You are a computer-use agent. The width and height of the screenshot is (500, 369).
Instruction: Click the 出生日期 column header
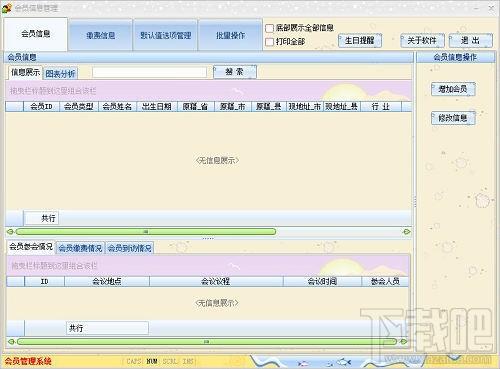157,107
